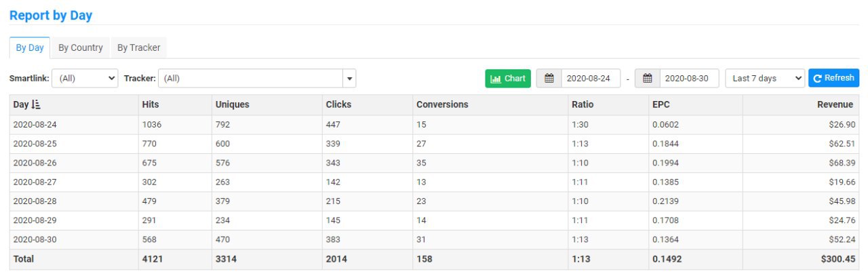This screenshot has height=278, width=868.
Task: Click the EPC column header
Action: coord(661,105)
